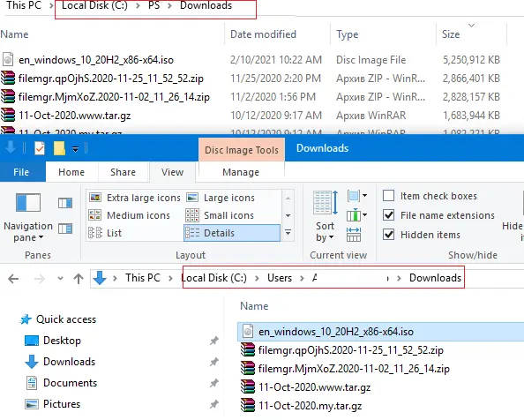Open Documents in Quick access
This screenshot has height=420, width=524.
click(x=62, y=383)
